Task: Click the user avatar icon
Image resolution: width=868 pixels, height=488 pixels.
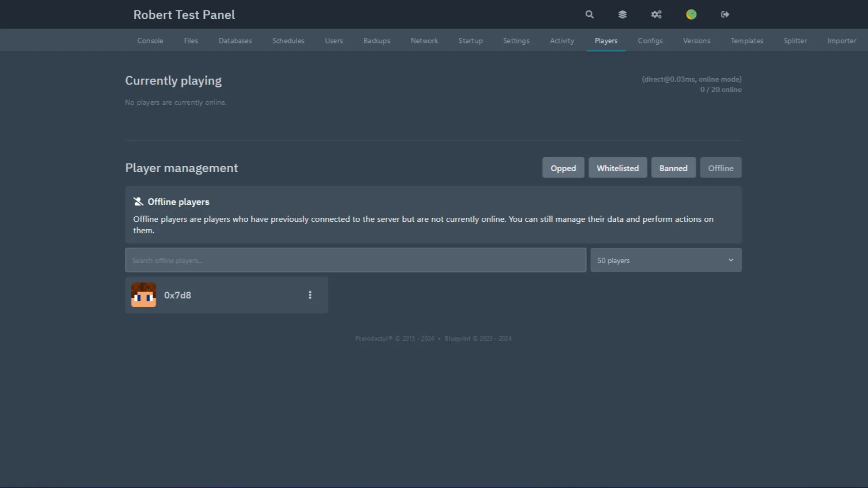Action: tap(691, 14)
